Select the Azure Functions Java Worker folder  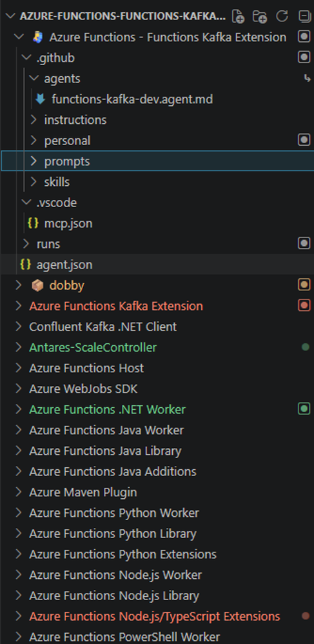[106, 430]
